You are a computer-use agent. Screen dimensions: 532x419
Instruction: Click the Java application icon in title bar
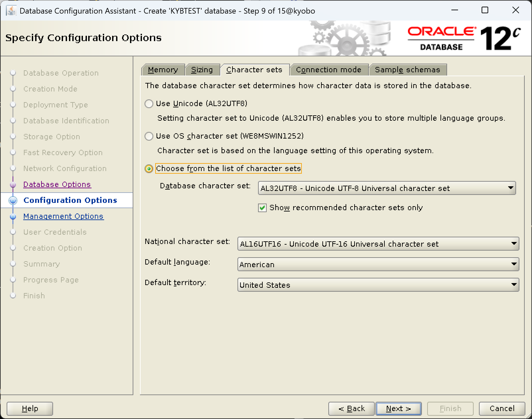click(x=11, y=11)
